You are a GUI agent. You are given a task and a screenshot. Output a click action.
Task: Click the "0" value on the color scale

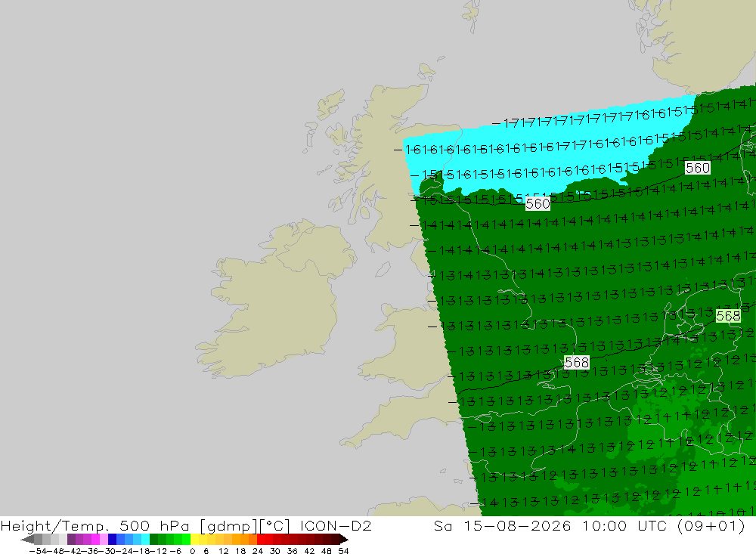coord(192,551)
